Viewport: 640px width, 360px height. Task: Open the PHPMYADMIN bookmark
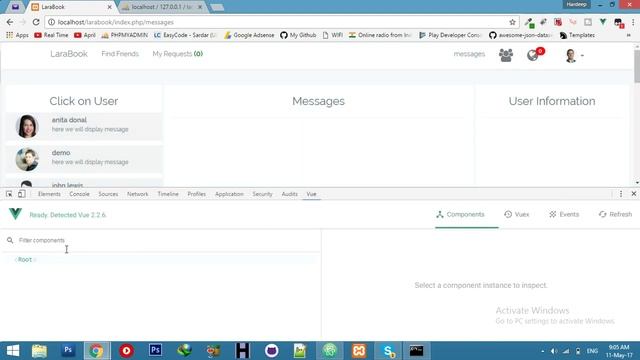124,35
